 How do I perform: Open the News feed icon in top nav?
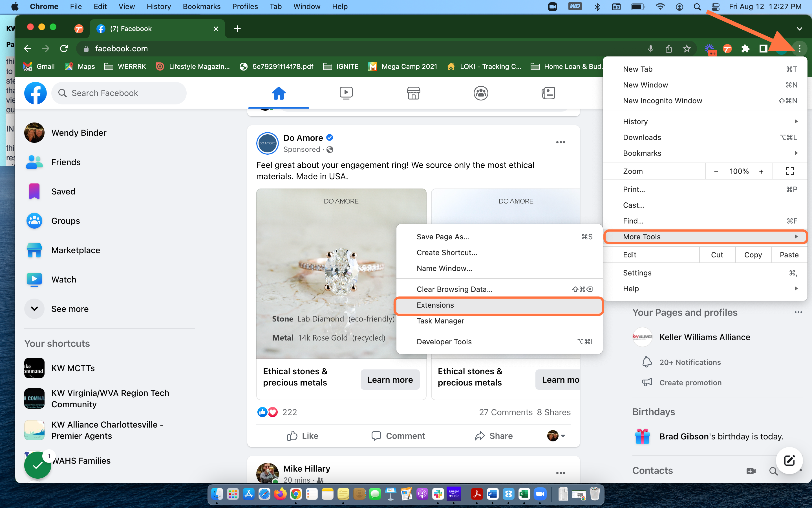tap(548, 93)
